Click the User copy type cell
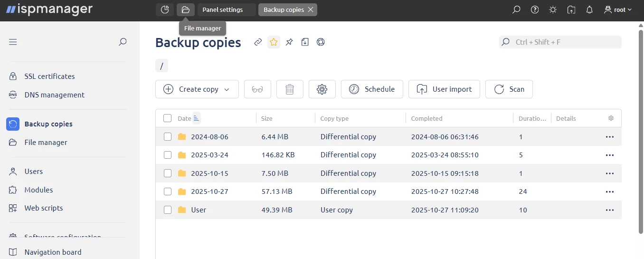The height and width of the screenshot is (259, 644). [x=337, y=210]
